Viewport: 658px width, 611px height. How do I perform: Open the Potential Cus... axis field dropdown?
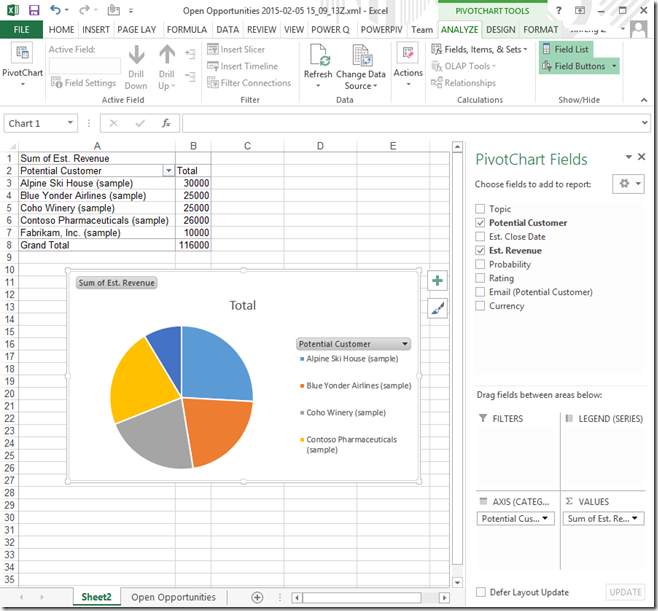pos(545,518)
